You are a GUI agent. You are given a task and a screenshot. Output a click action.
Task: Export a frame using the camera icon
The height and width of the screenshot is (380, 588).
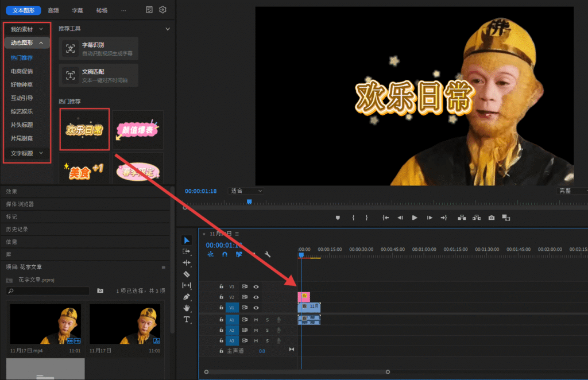click(x=491, y=218)
